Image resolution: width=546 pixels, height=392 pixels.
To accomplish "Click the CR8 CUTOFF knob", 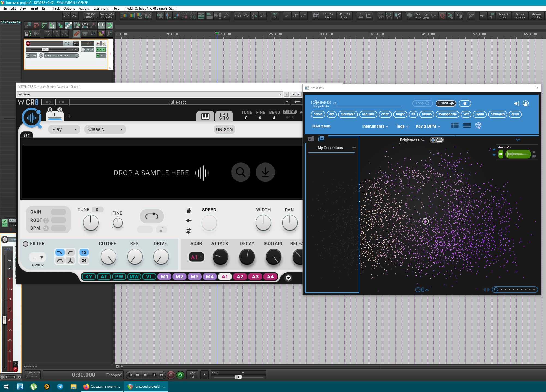I will pyautogui.click(x=108, y=257).
